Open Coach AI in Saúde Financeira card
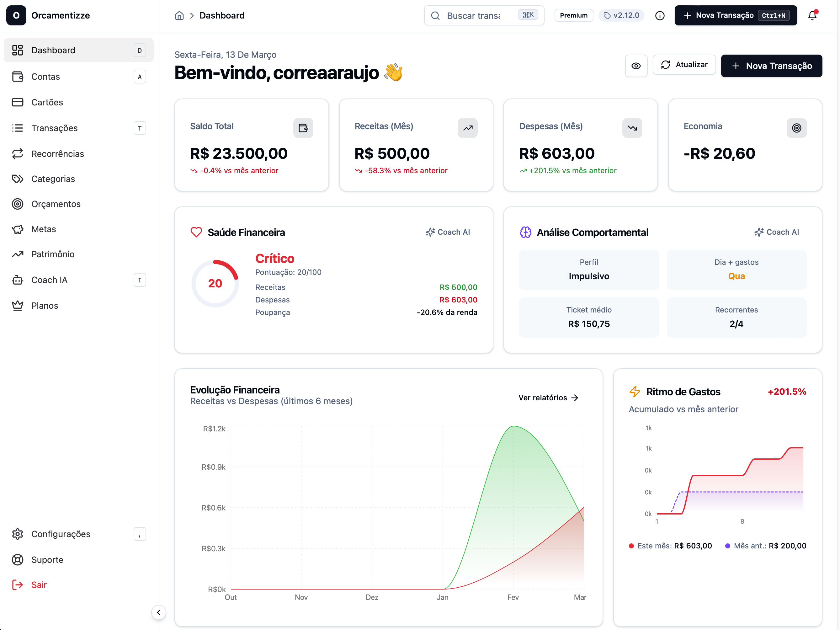The width and height of the screenshot is (840, 630). click(x=448, y=232)
